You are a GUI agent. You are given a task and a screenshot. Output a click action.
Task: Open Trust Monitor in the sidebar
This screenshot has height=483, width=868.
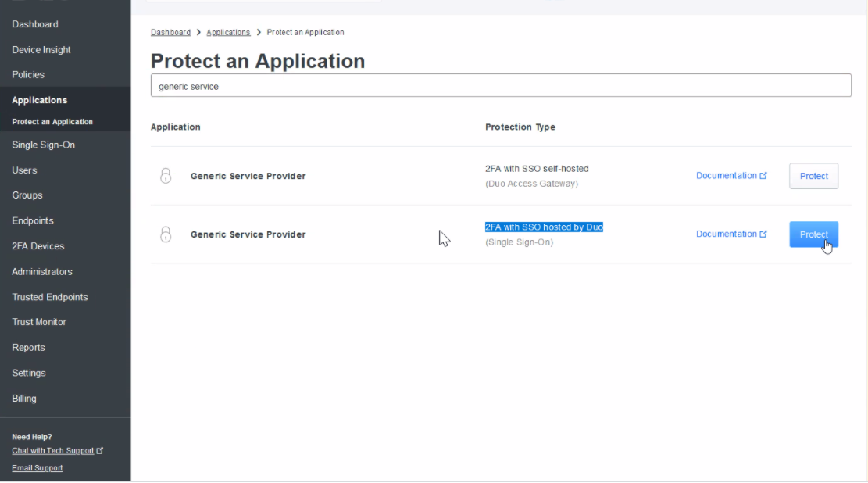pos(39,322)
